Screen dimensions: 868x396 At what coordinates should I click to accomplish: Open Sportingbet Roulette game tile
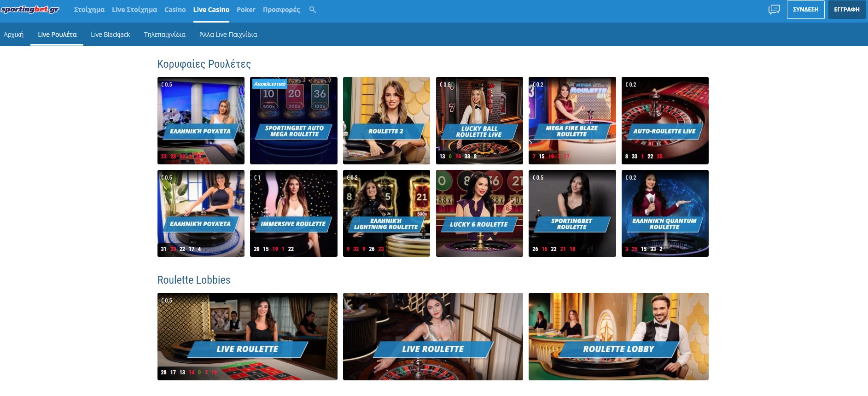coord(572,213)
